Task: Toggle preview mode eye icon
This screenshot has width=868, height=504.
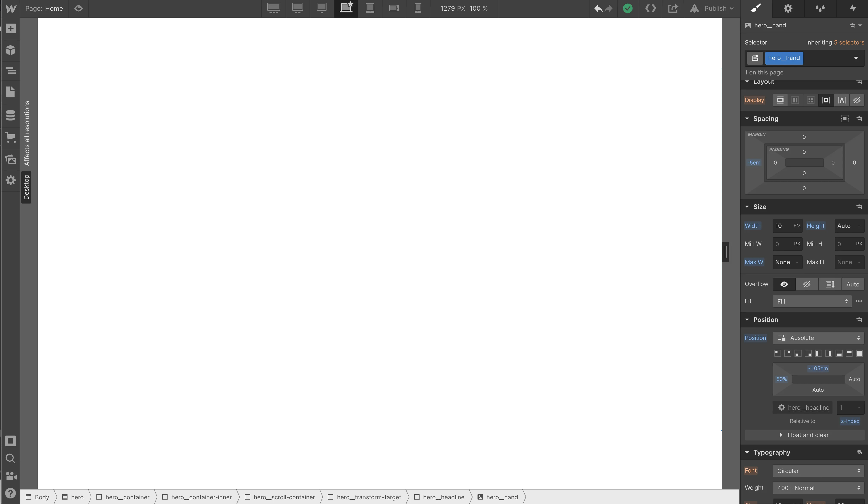Action: tap(78, 8)
